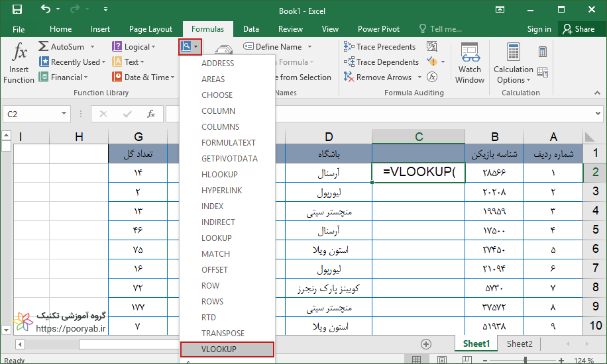
Task: Click the formula bar fx icon
Action: 151,114
